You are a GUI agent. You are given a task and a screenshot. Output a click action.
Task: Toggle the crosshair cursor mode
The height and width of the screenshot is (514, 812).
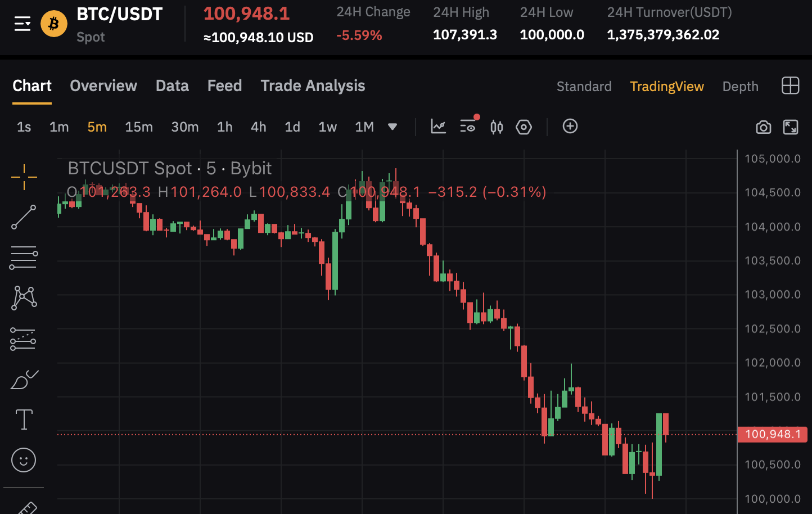tap(24, 177)
